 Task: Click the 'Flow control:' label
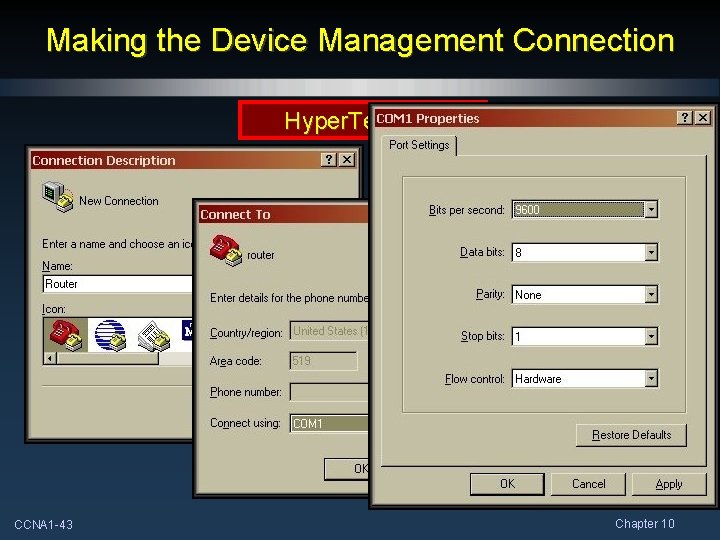[x=474, y=379]
